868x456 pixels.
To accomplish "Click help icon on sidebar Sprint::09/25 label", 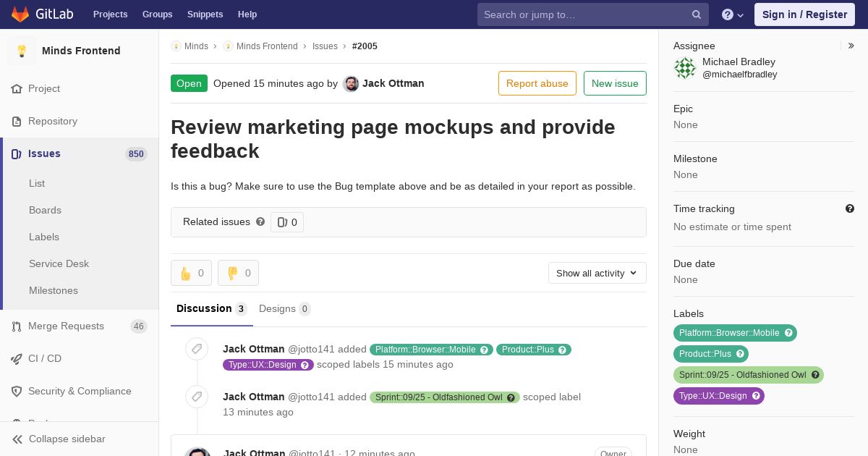I will [815, 375].
